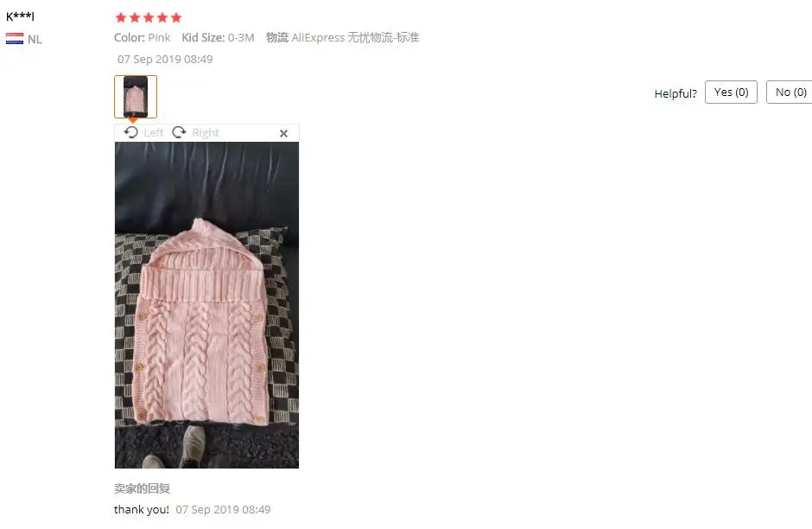
Task: Click the reviewer name K***l
Action: [20, 16]
